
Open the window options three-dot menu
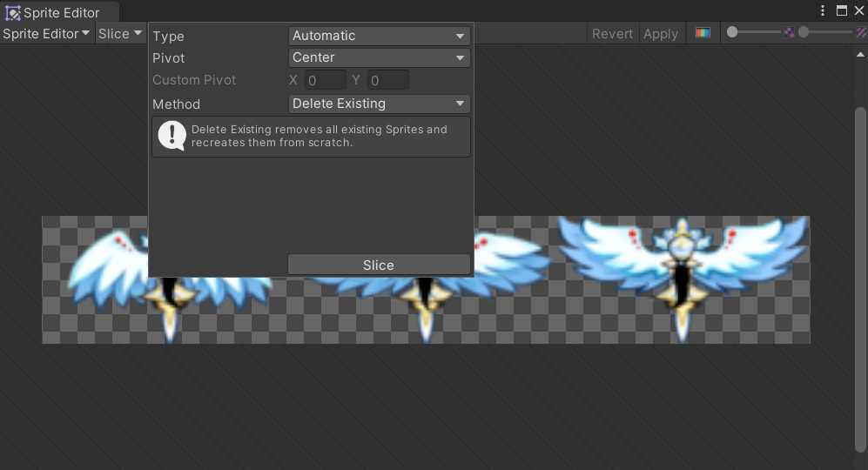(x=823, y=10)
